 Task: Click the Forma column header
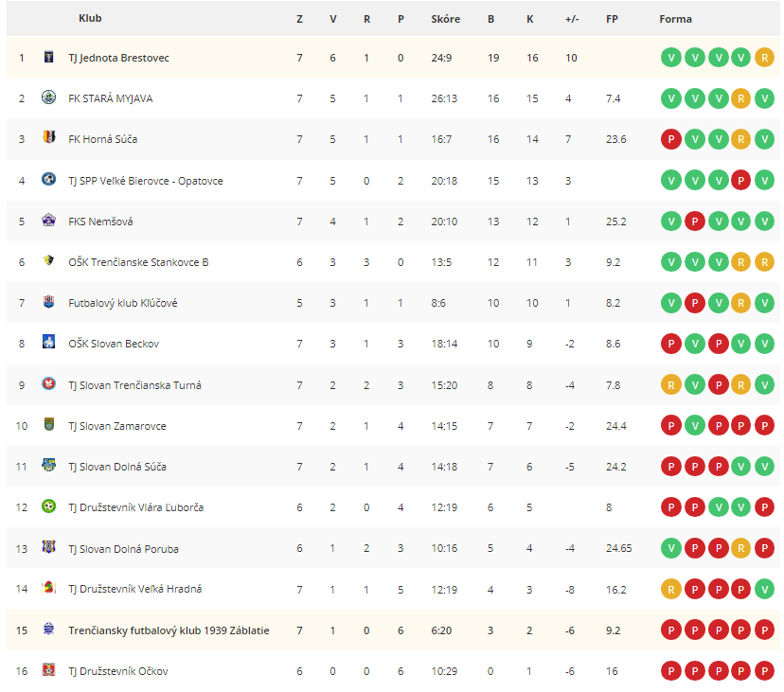coord(675,19)
